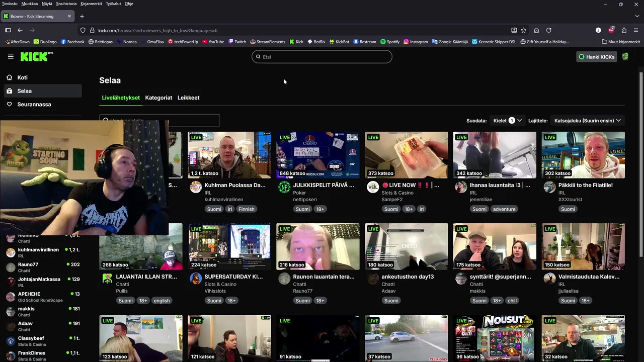
Task: Go back in browser history
Action: coord(20,30)
